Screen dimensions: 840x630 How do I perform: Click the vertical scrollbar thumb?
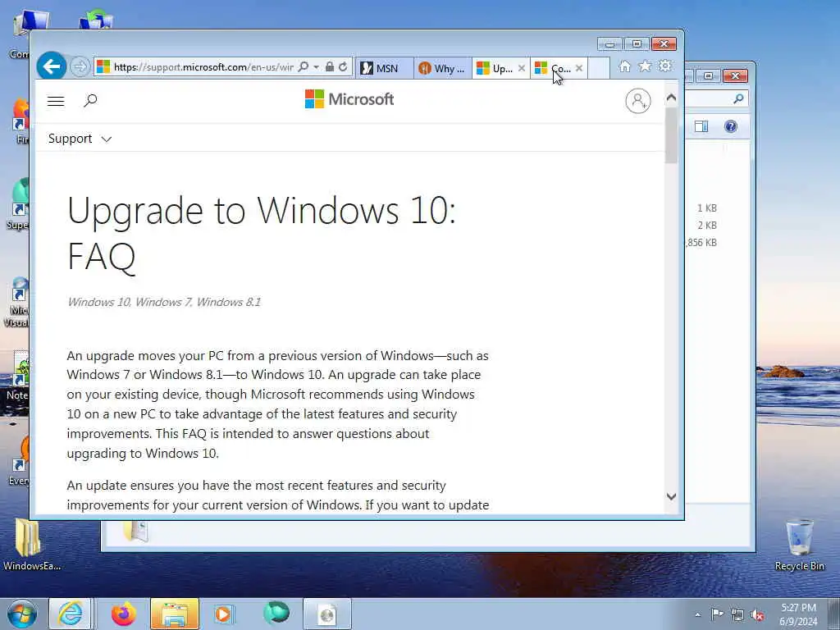point(671,135)
